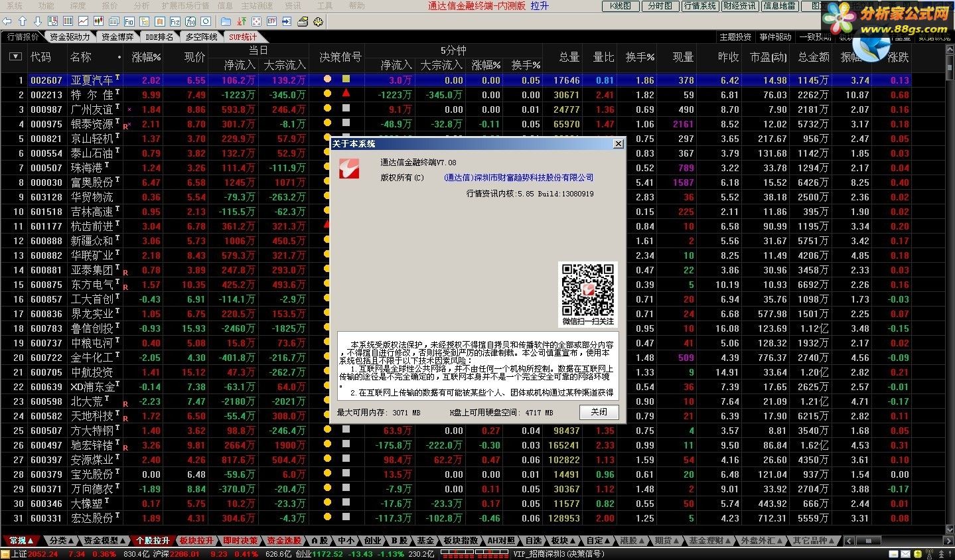This screenshot has width=955, height=560.
Task: Open the candlestick chart toolbar icon
Action: 98,21
